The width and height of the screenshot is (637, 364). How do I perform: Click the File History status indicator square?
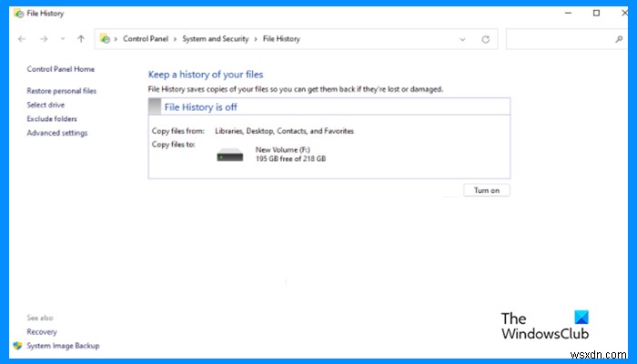[155, 106]
